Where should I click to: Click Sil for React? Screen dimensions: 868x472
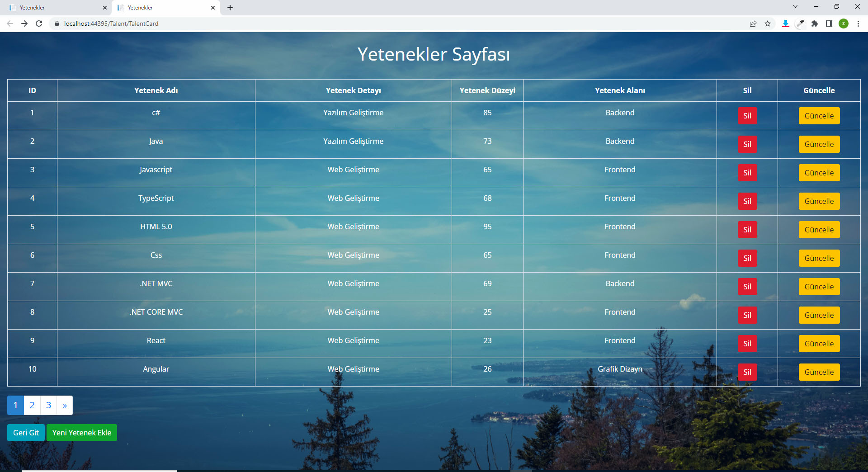tap(747, 344)
